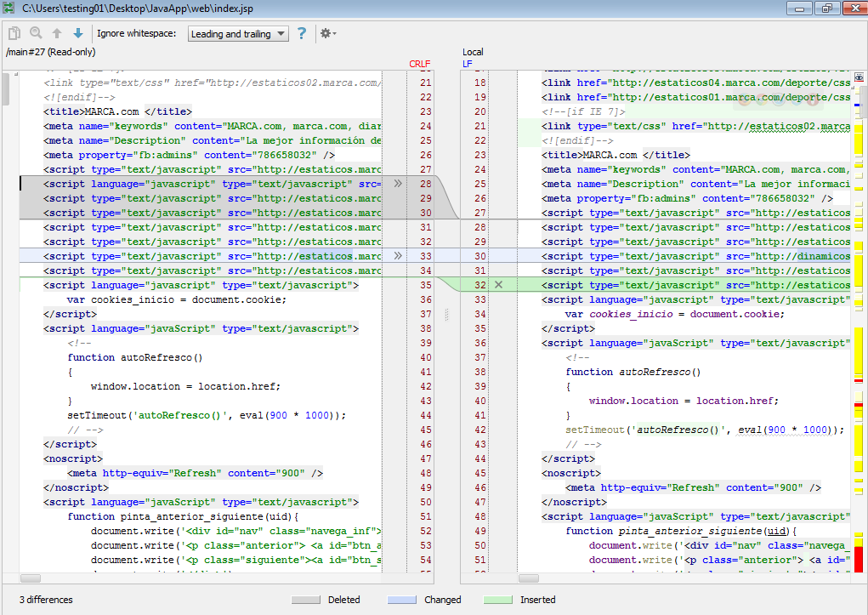The image size is (868, 615).
Task: Click the '<![endif]-->' line in left pane
Action: (x=79, y=97)
